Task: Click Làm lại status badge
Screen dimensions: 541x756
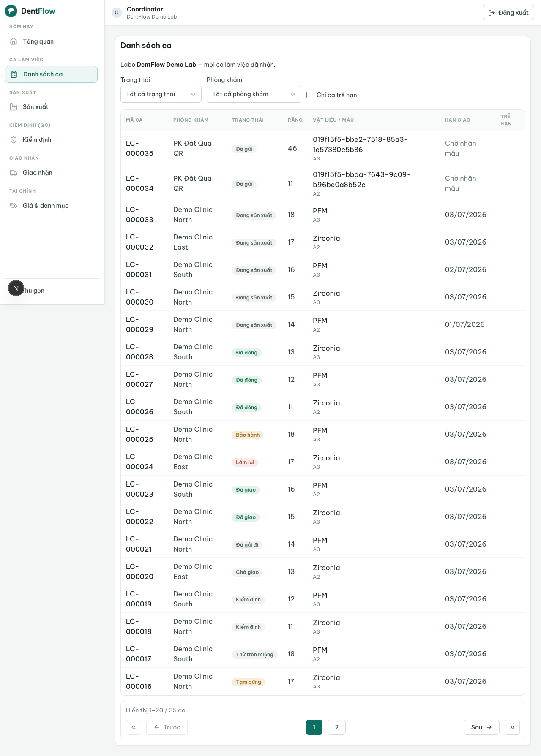Action: click(x=245, y=462)
